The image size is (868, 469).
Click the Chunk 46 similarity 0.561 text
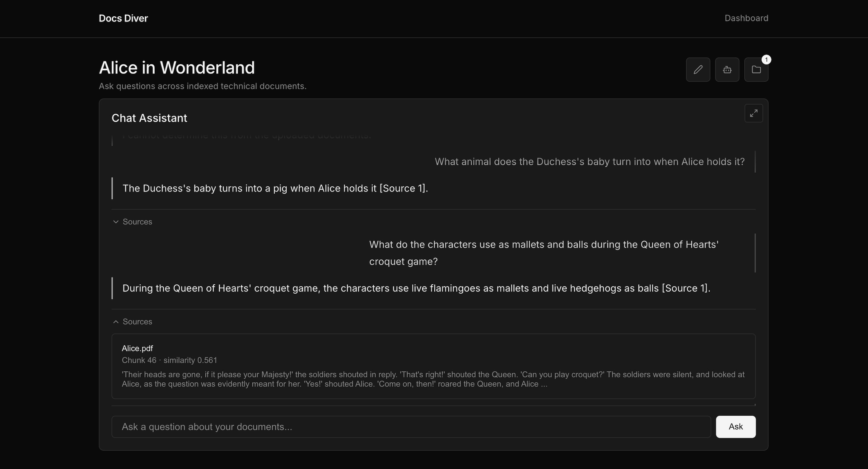pyautogui.click(x=170, y=360)
